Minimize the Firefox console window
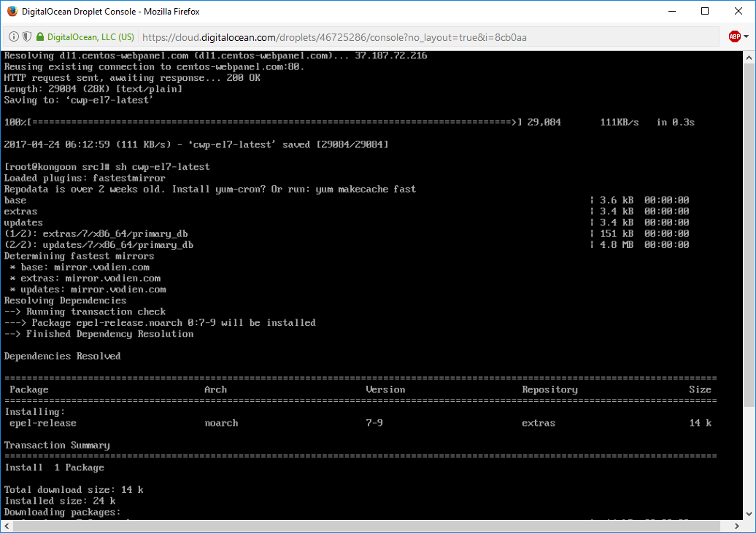This screenshot has height=533, width=756. [x=671, y=11]
